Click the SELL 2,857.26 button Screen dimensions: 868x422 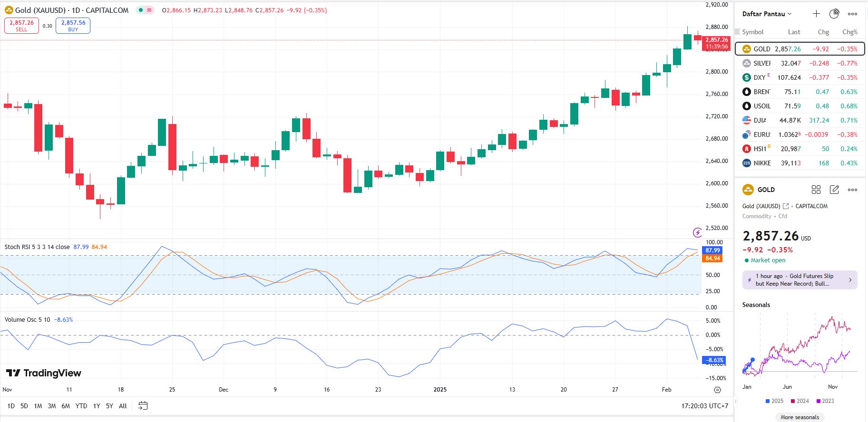[x=21, y=26]
